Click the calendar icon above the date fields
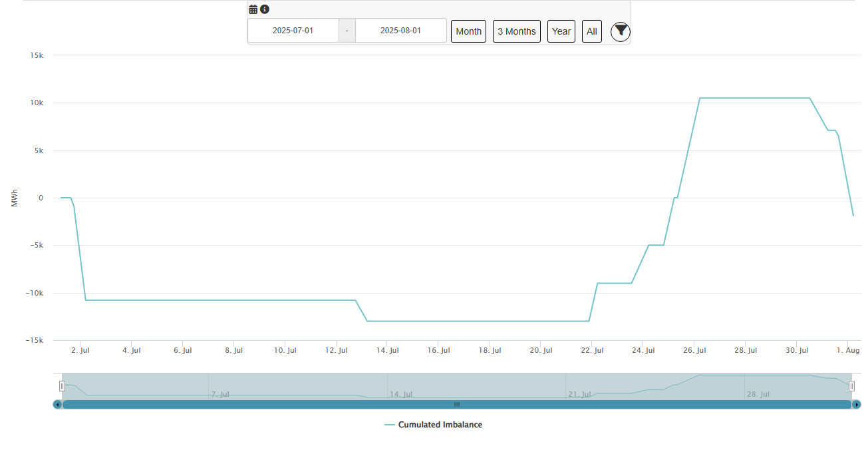The width and height of the screenshot is (868, 458). [x=253, y=9]
